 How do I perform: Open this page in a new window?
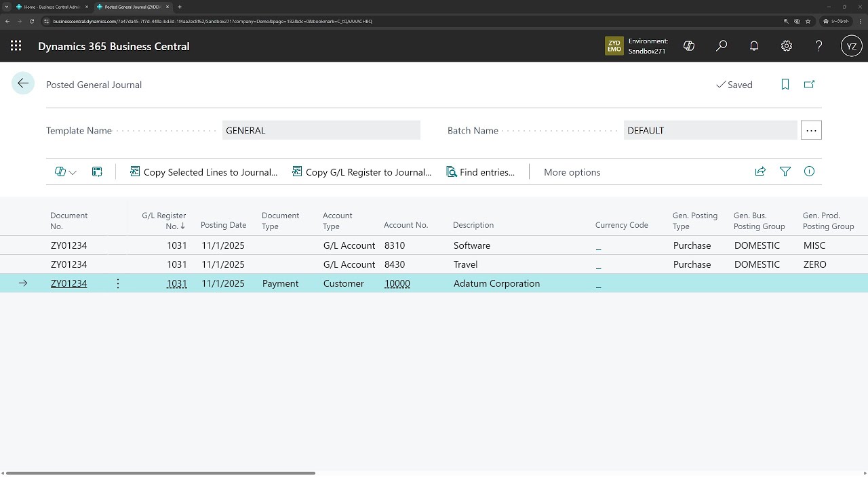point(809,85)
